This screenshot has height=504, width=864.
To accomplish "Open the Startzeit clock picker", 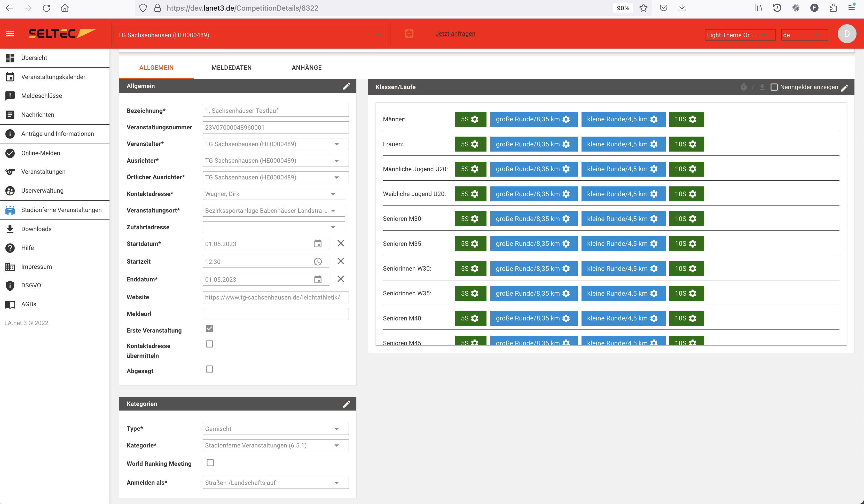I will pyautogui.click(x=318, y=262).
